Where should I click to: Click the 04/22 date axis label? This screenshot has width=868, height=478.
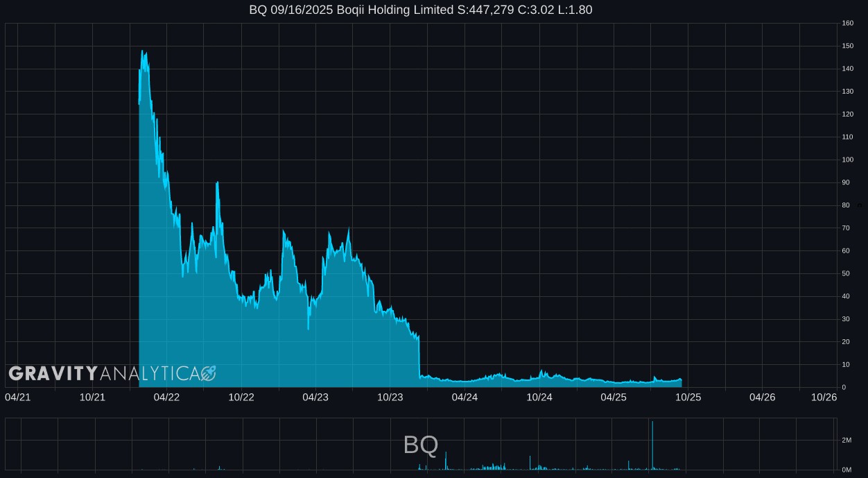(167, 397)
